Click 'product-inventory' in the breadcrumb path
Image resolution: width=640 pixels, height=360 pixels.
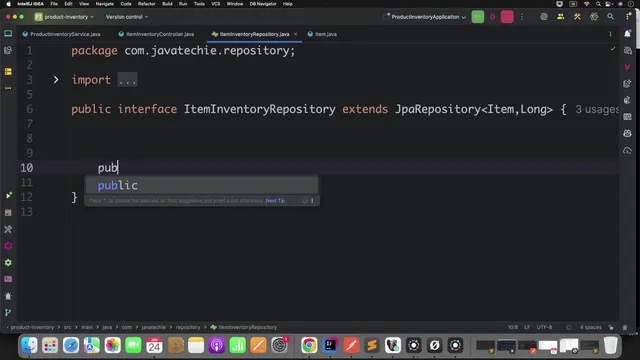pos(32,327)
